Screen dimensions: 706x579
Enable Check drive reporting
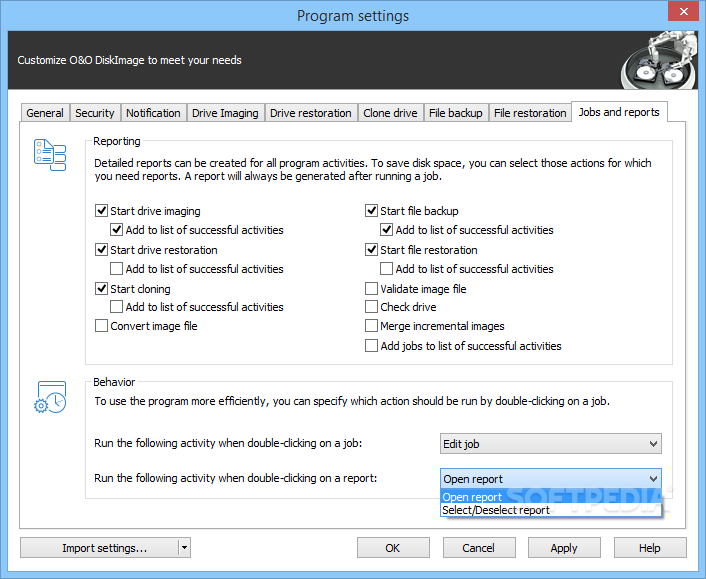371,307
